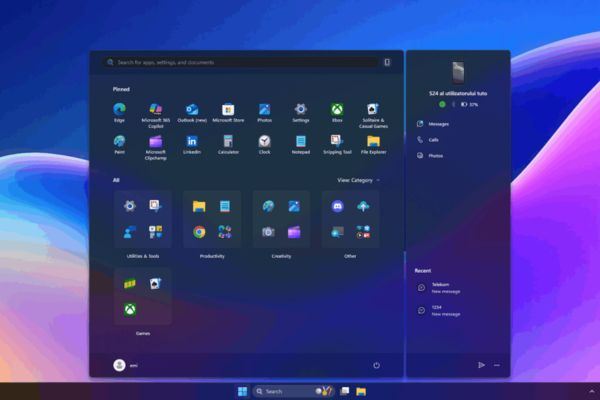This screenshot has height=400, width=600.
Task: Open the LinkedIn app
Action: tap(192, 144)
